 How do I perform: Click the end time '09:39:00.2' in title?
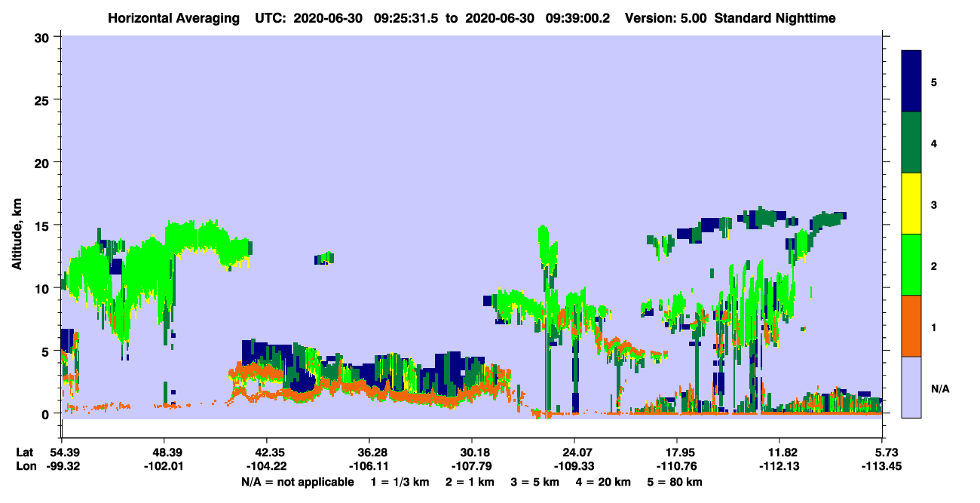(580, 17)
